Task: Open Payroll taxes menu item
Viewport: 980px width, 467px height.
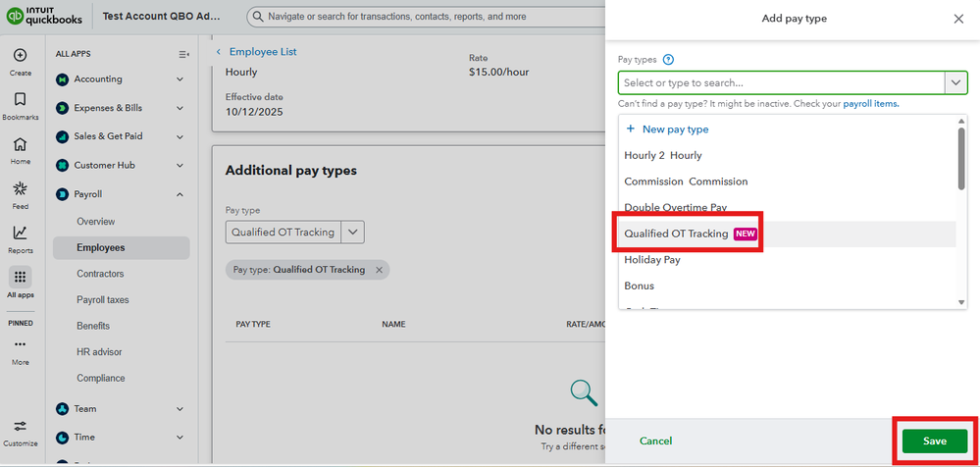Action: click(102, 300)
